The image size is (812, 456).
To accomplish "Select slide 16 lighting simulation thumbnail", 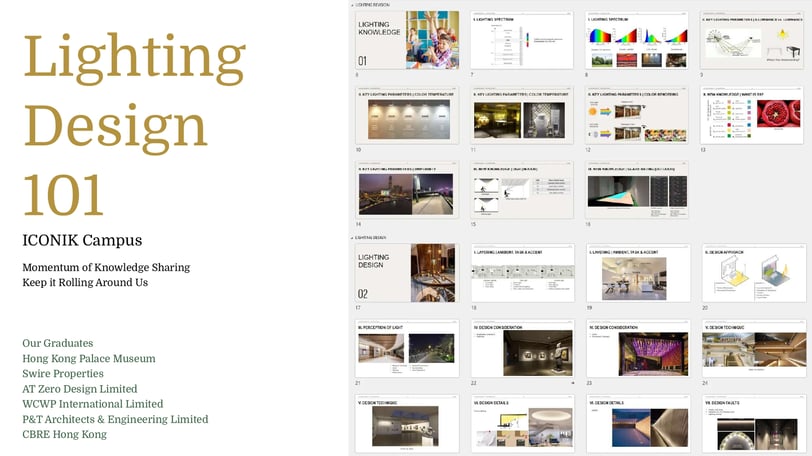I will (x=637, y=189).
